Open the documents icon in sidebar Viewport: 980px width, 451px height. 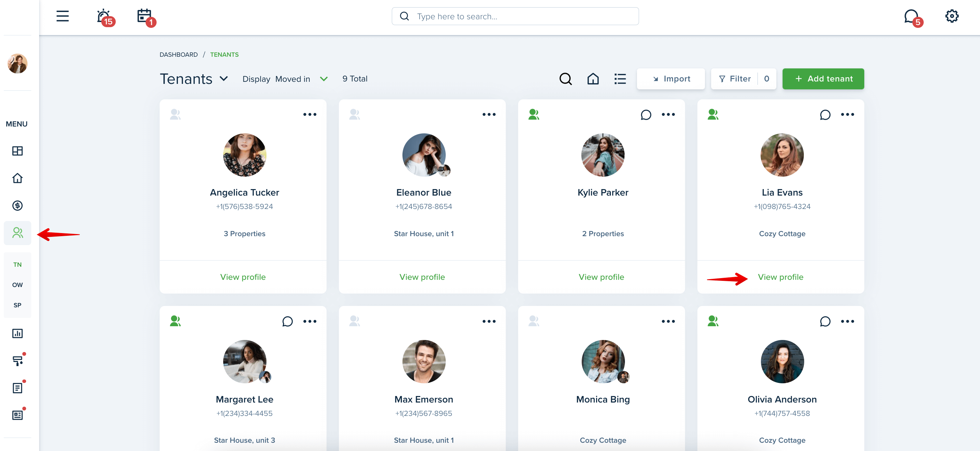[x=18, y=388]
